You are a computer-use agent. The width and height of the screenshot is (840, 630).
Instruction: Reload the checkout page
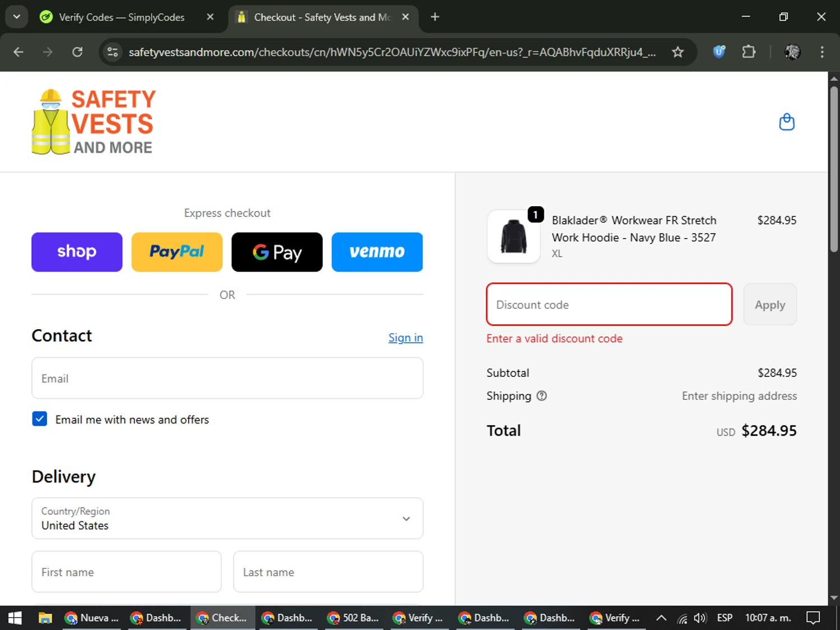[x=77, y=52]
